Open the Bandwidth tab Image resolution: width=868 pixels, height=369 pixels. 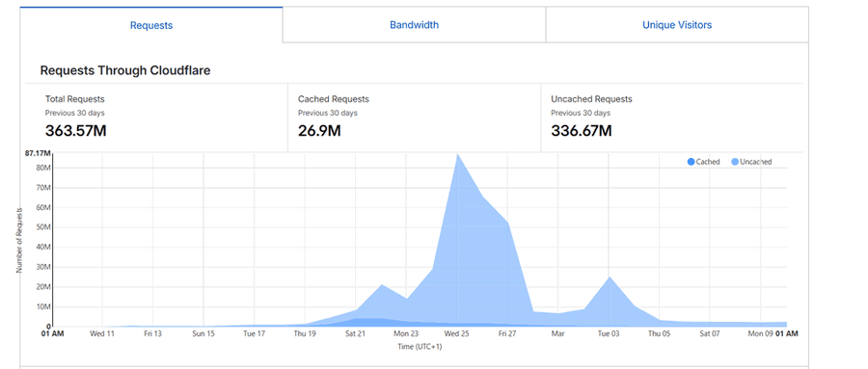coord(414,25)
